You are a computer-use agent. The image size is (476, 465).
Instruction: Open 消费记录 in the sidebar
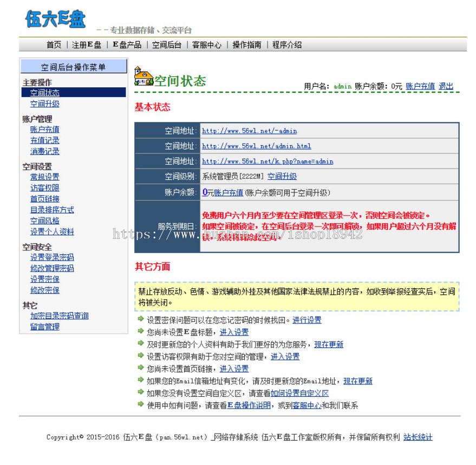(x=44, y=151)
